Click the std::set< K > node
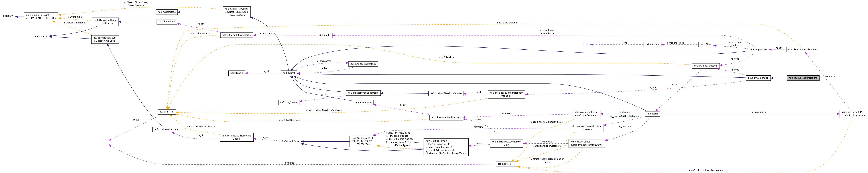Screen dimensions: 868x173 tap(652, 45)
